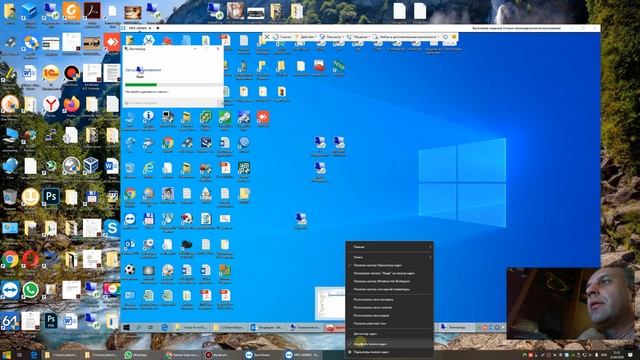The image size is (640, 360).
Task: Open the 1C Enterprise yellow icon
Action: click(51, 73)
